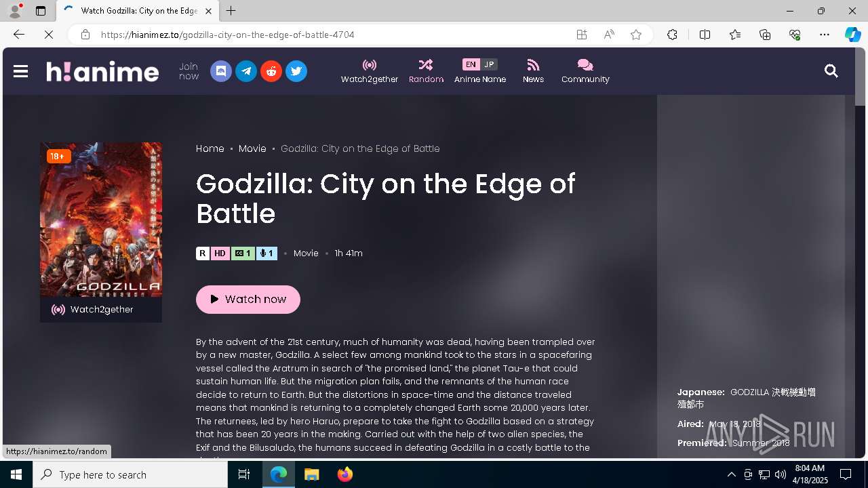Open Edge Settings and more menu
The width and height of the screenshot is (868, 488).
pos(825,35)
